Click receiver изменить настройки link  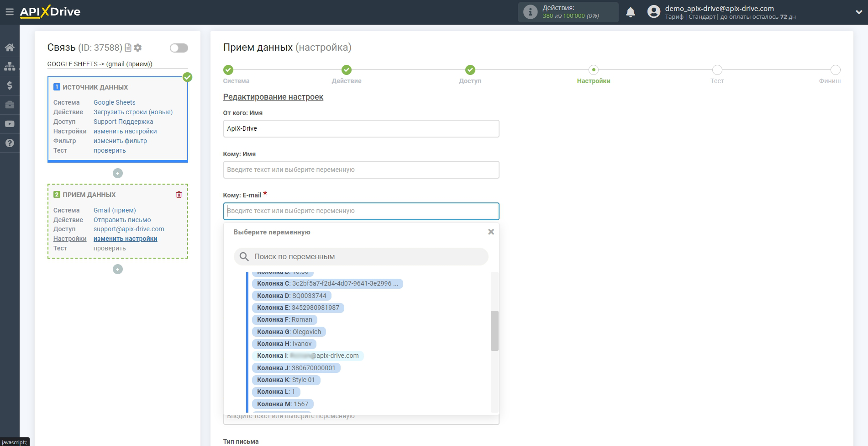coord(125,239)
